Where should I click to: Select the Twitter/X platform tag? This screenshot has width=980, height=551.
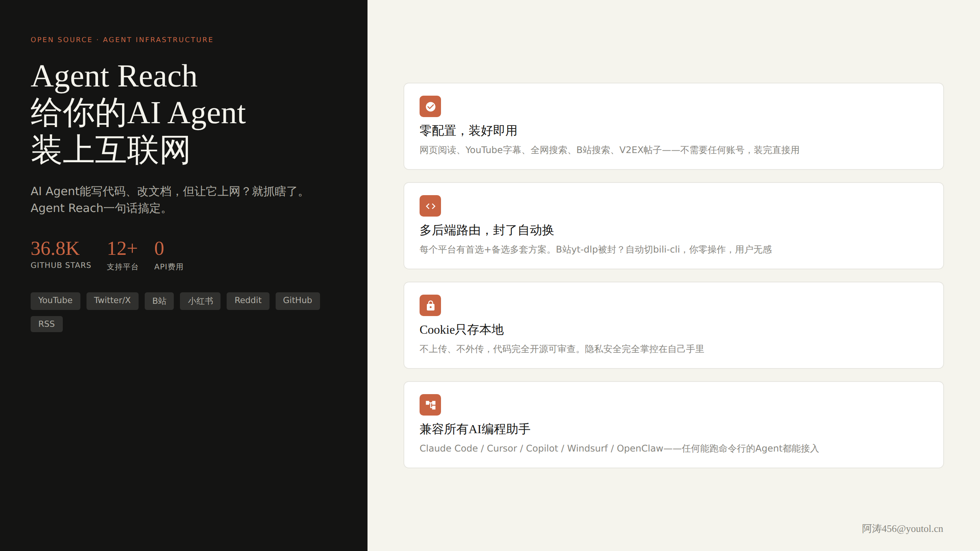point(113,301)
